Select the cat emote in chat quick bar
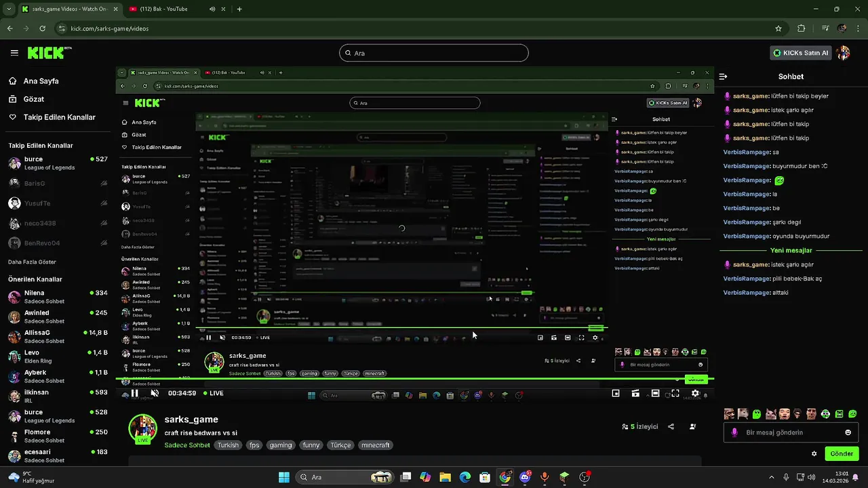The height and width of the screenshot is (488, 868). [x=770, y=413]
